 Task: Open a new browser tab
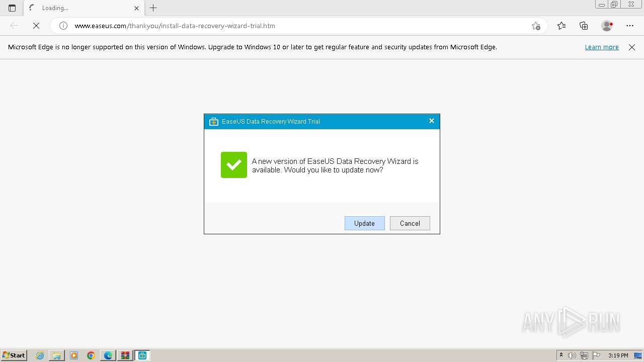point(153,8)
